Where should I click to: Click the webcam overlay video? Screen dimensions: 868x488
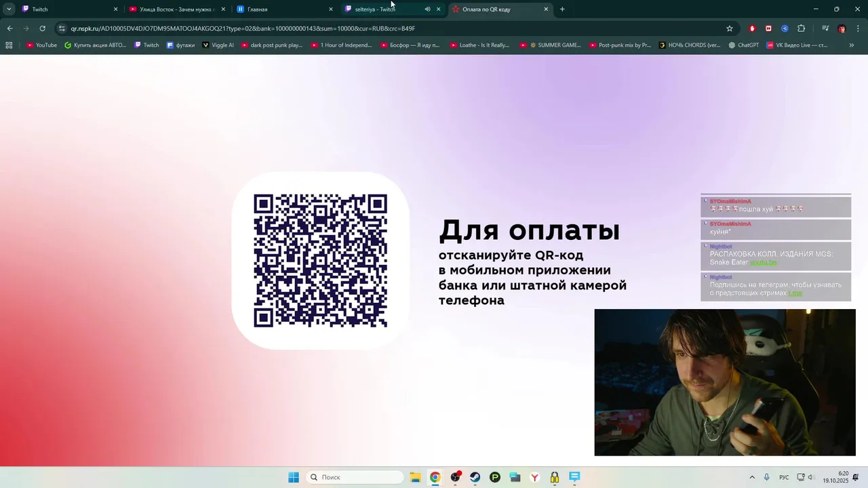click(725, 382)
